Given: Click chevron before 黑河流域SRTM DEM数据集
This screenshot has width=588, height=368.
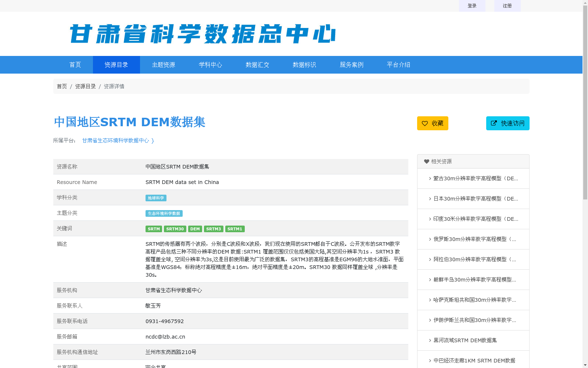Looking at the screenshot, I should pos(430,340).
